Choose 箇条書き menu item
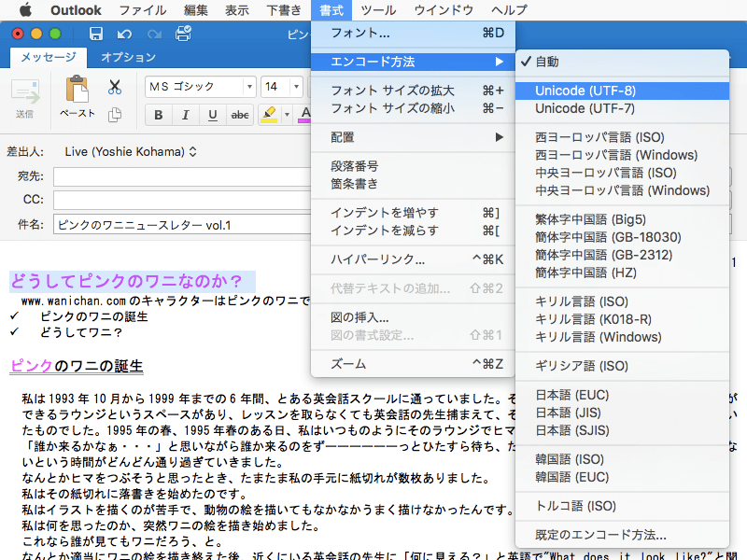This screenshot has height=560, width=747. pyautogui.click(x=413, y=184)
